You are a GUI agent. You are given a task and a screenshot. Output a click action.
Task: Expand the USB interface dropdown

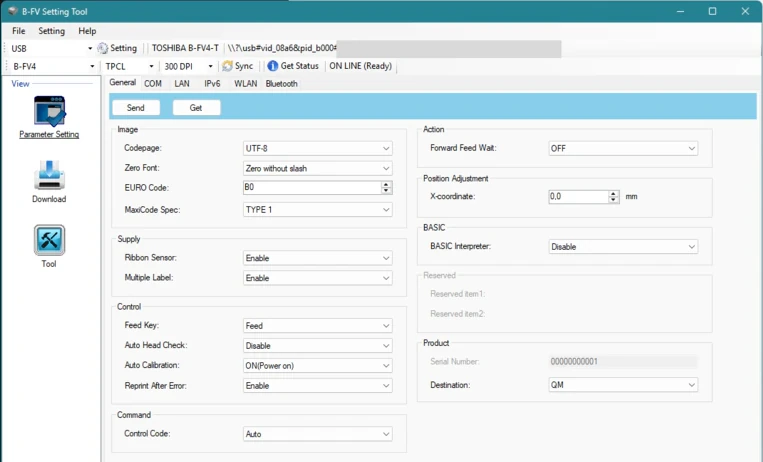pyautogui.click(x=90, y=49)
